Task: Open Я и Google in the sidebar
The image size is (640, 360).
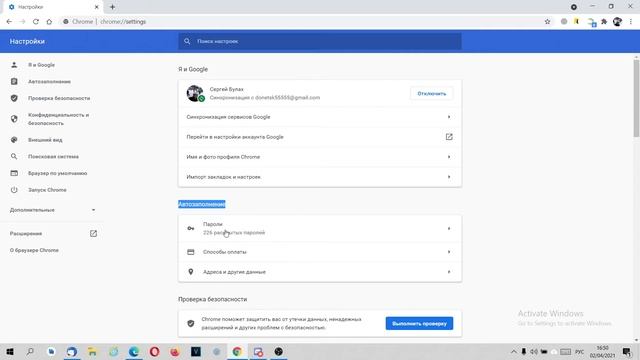Action: [x=41, y=65]
